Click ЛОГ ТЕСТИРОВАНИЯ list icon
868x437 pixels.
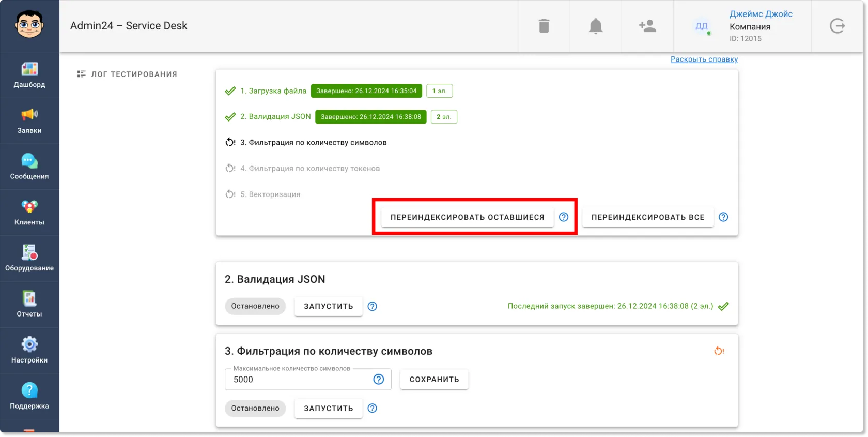coord(81,74)
